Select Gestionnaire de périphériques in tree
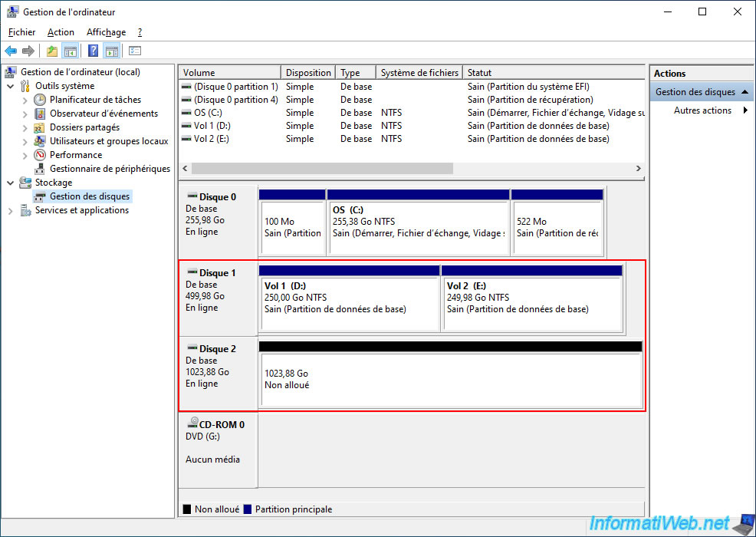 tap(110, 169)
